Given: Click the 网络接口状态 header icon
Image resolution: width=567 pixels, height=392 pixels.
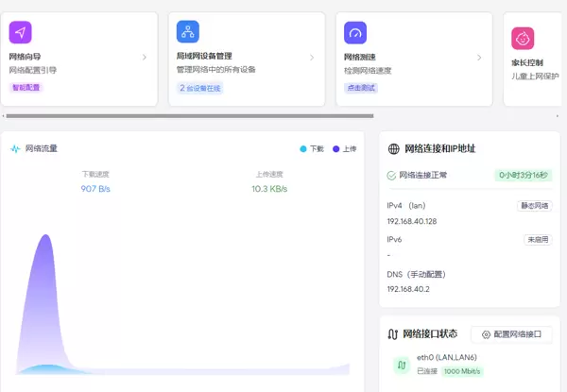Looking at the screenshot, I should (394, 334).
